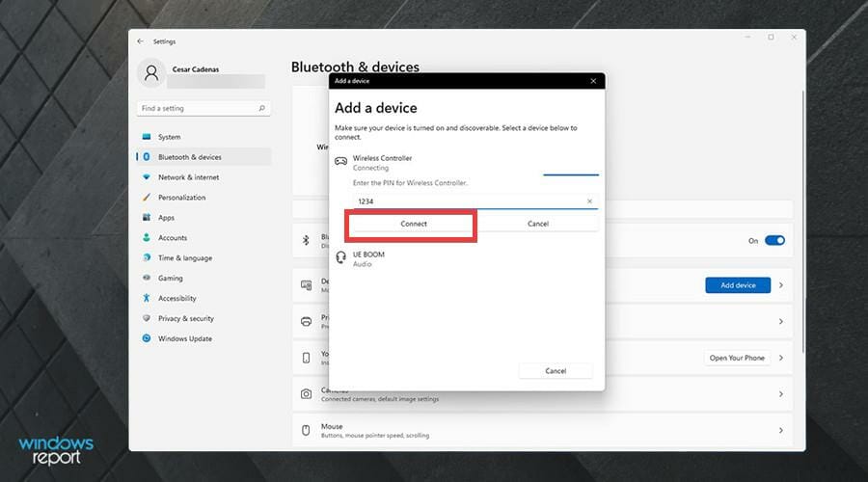The height and width of the screenshot is (482, 868).
Task: Click the Bluetooth symbol icon in settings row
Action: coord(306,240)
